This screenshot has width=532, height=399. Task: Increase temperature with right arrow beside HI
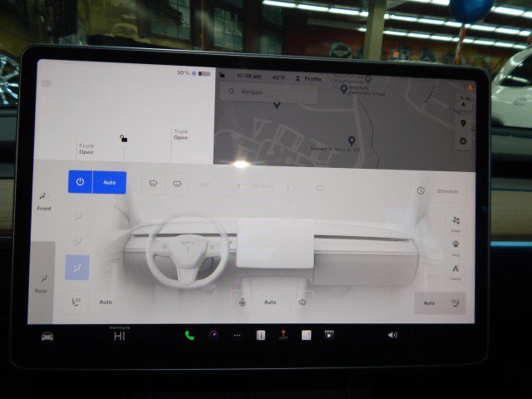140,336
